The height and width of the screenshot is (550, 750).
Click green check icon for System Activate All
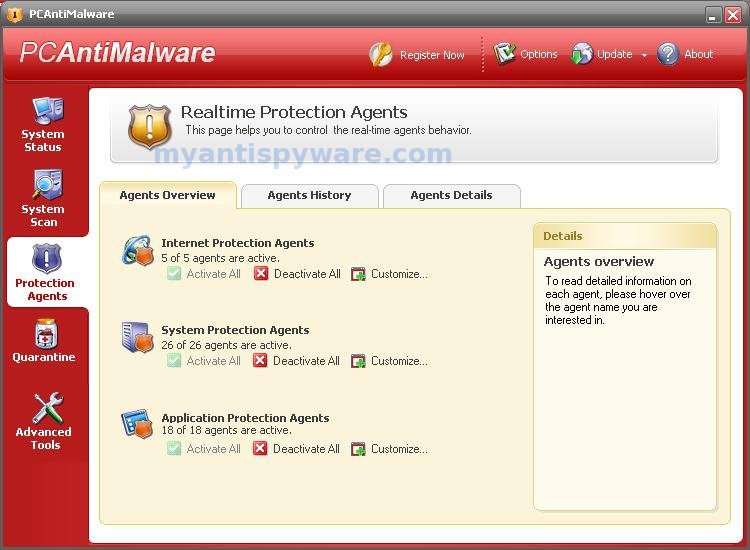click(x=174, y=360)
